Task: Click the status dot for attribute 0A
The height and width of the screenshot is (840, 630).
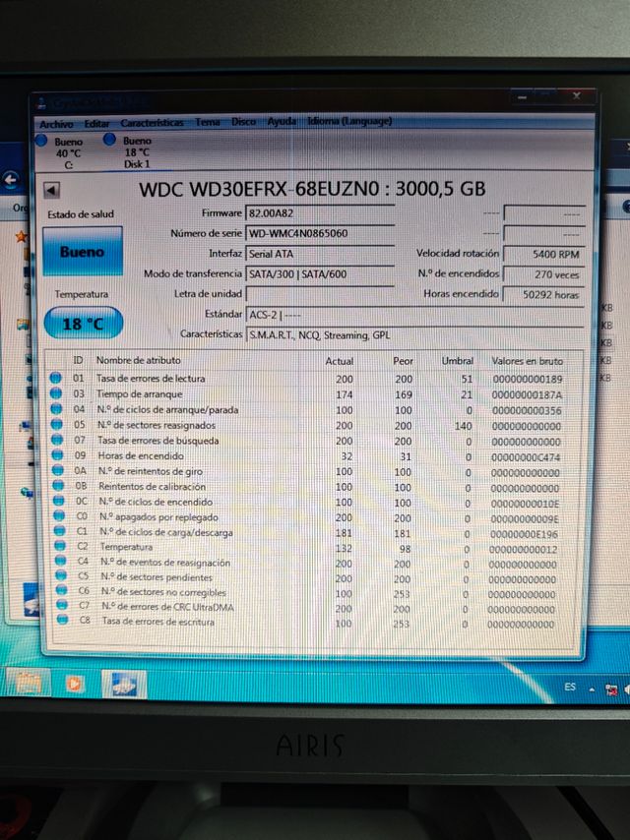Action: (58, 471)
